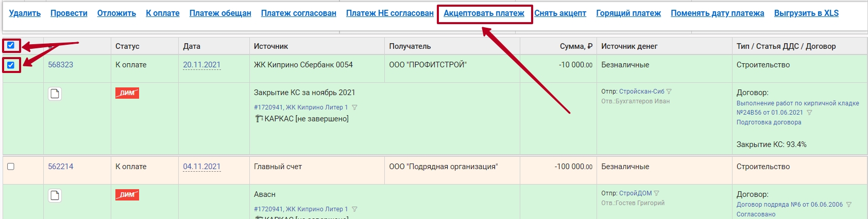Expand funnel dropdown after №24В56 от 01.06.2021
Image resolution: width=868 pixels, height=219 pixels.
(809, 113)
